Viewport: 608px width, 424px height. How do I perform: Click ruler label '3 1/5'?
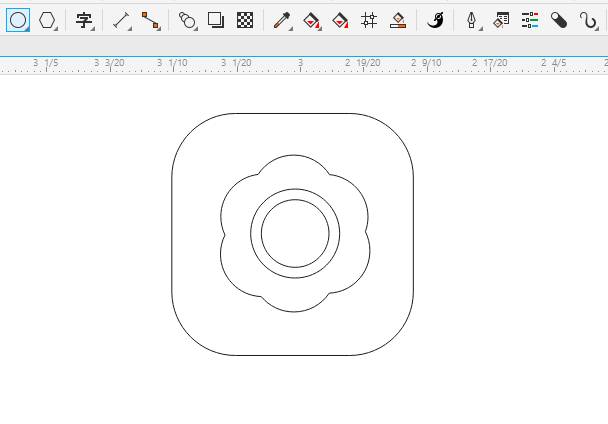(x=46, y=63)
